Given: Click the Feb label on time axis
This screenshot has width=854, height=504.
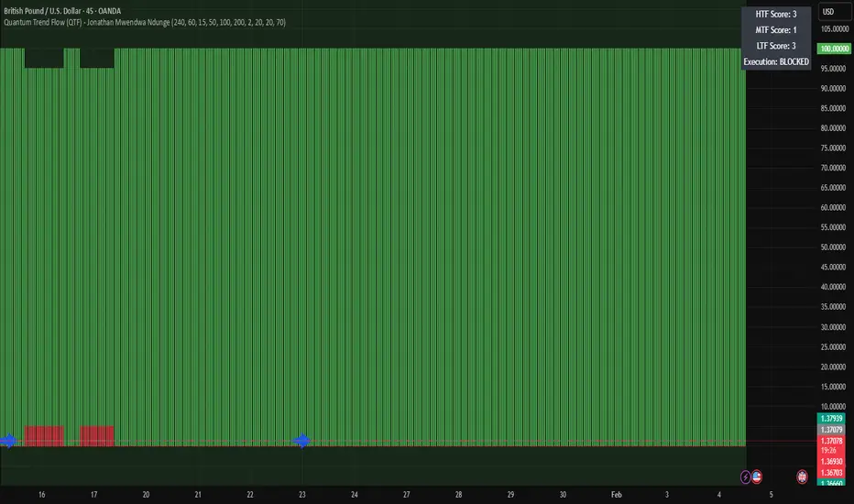Looking at the screenshot, I should (616, 495).
